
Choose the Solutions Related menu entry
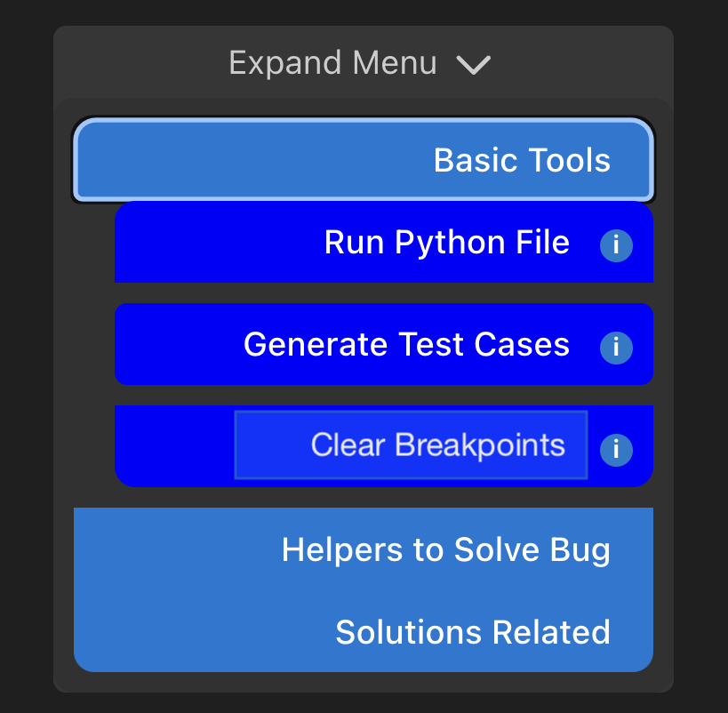tap(472, 632)
